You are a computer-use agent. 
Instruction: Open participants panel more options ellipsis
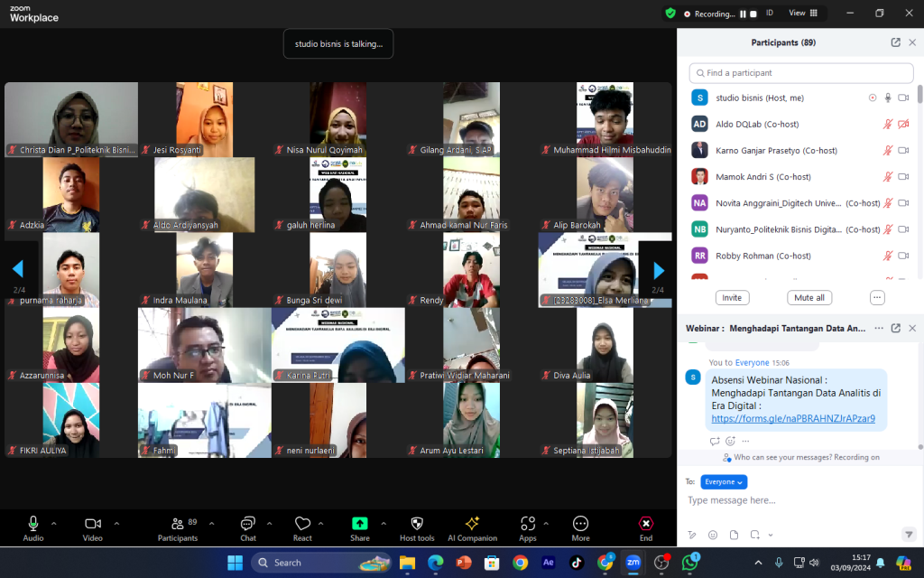point(877,298)
